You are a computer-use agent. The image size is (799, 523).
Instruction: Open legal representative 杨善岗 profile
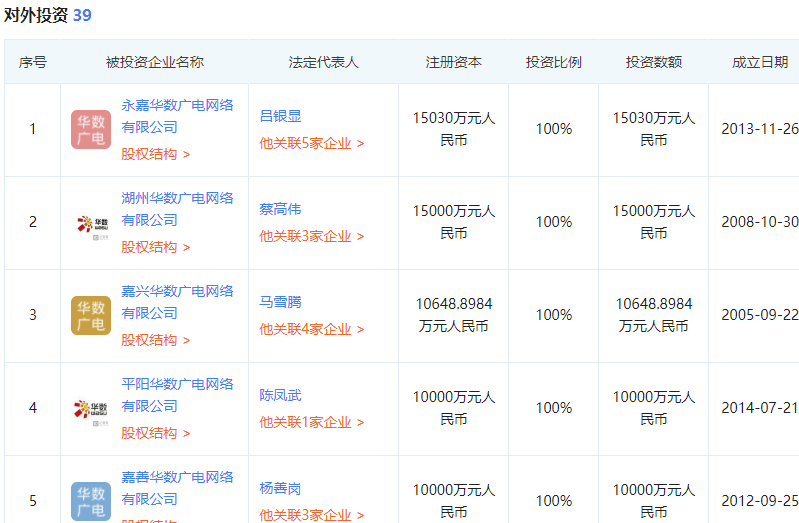click(280, 488)
